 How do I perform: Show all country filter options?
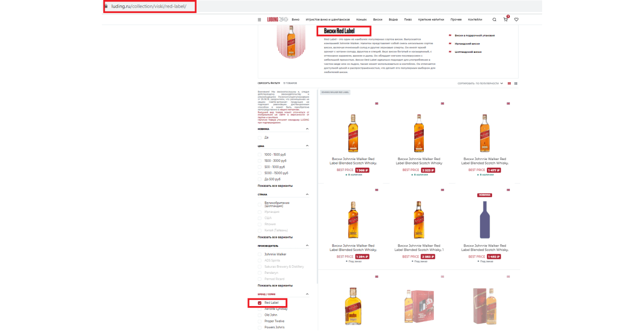pos(275,237)
